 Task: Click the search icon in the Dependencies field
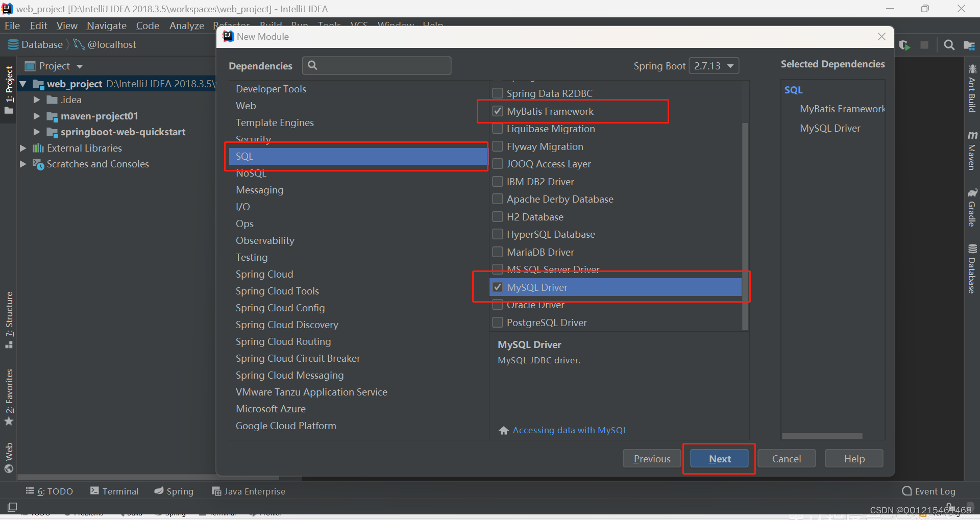click(312, 65)
